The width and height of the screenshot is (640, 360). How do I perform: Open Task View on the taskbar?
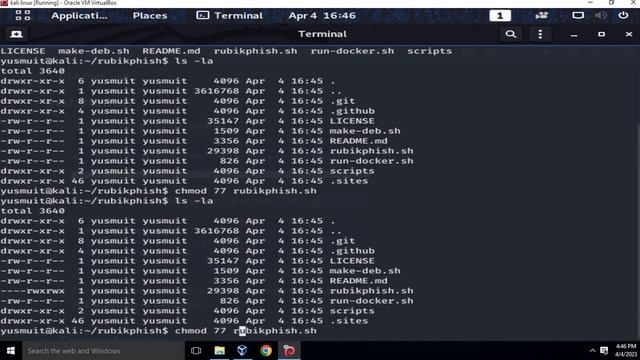pos(196,351)
